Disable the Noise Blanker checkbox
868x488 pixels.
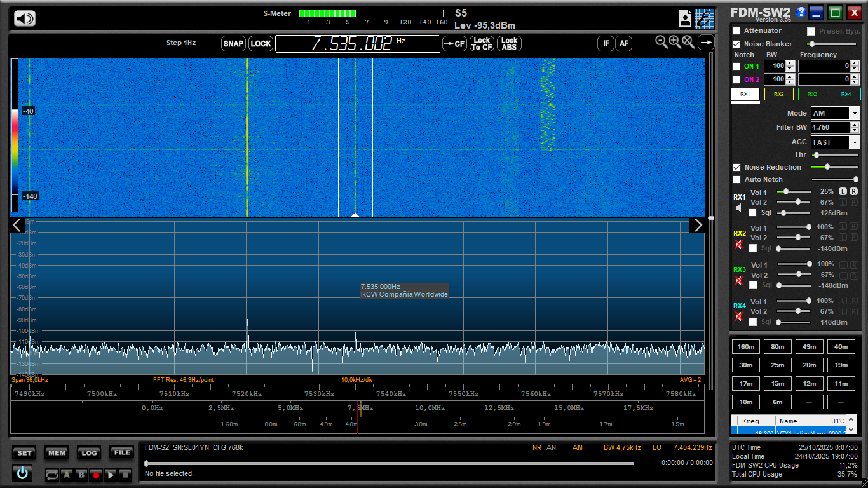(736, 44)
